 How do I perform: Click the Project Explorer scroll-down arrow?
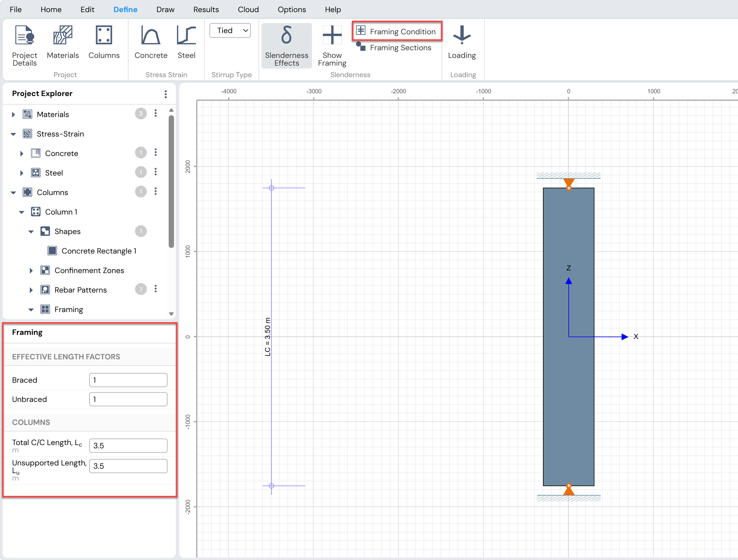tap(171, 314)
